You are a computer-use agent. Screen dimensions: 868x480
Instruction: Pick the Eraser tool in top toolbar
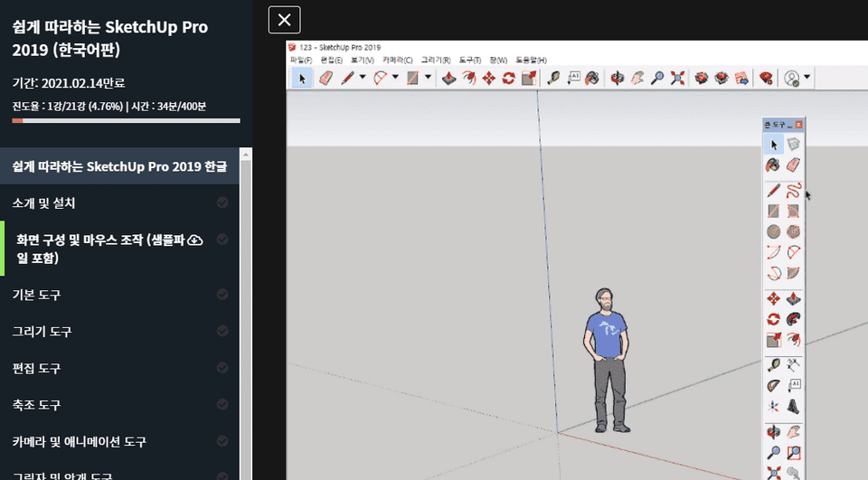326,78
